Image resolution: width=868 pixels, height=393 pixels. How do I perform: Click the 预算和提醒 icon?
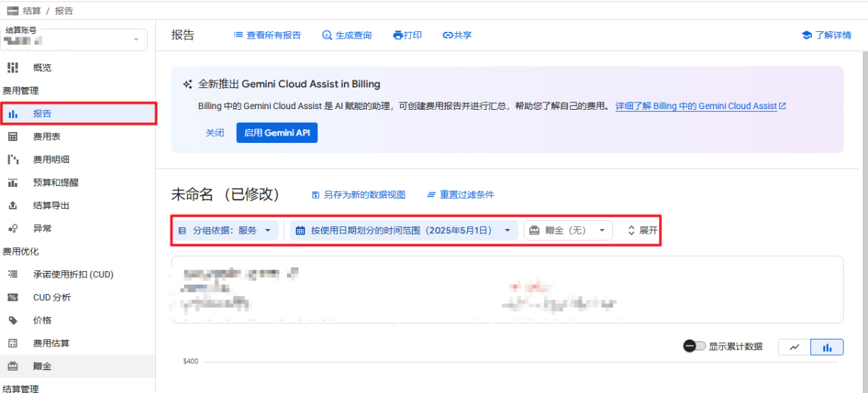12,183
